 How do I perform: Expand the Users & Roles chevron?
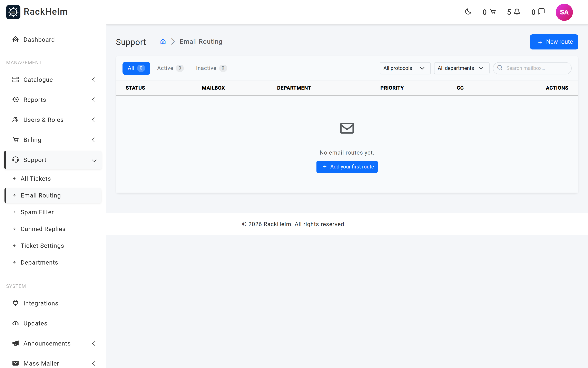[93, 120]
